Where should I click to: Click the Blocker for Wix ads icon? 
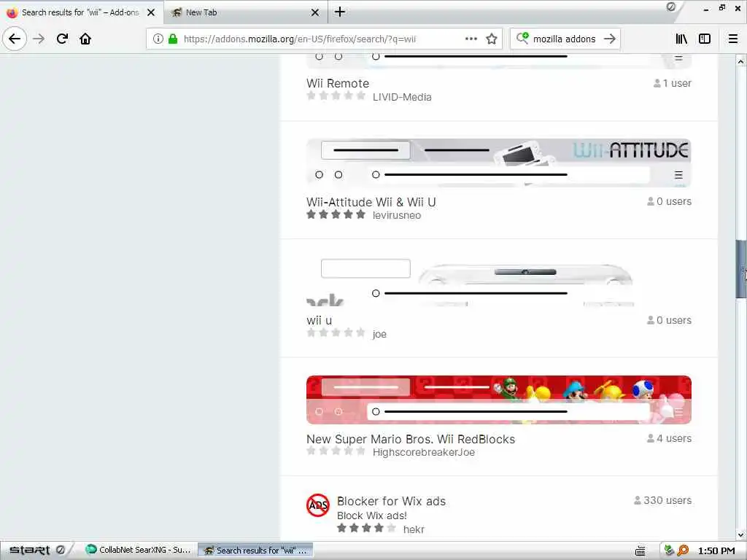pyautogui.click(x=318, y=505)
